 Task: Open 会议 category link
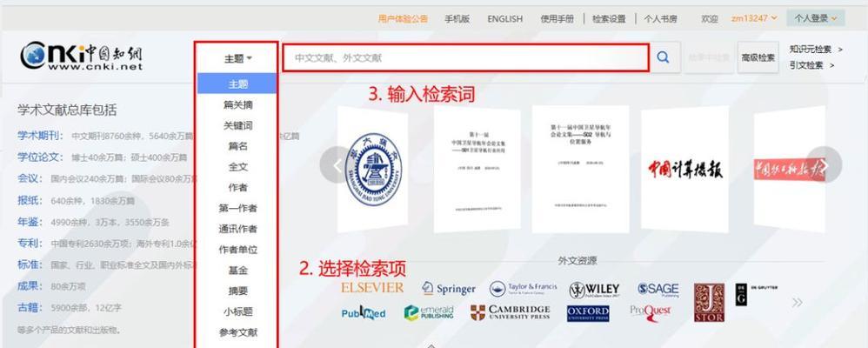click(x=30, y=178)
